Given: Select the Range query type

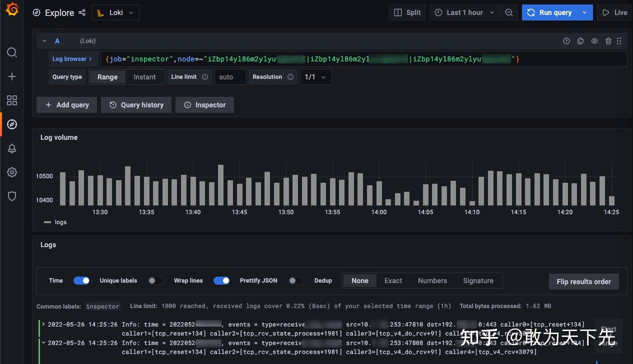Looking at the screenshot, I should click(x=107, y=77).
